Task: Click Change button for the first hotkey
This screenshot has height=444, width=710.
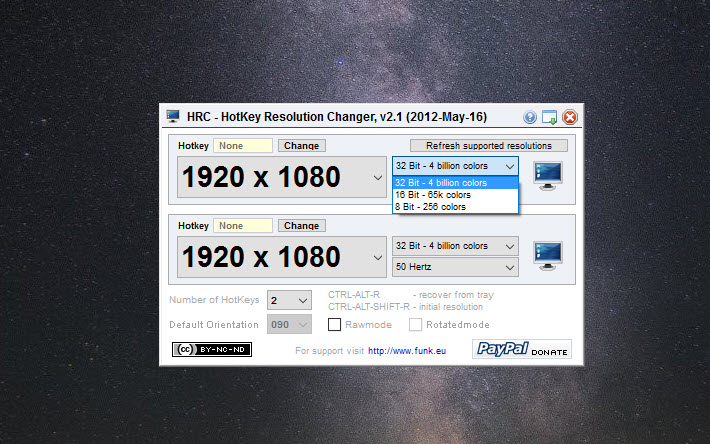Action: 302,146
